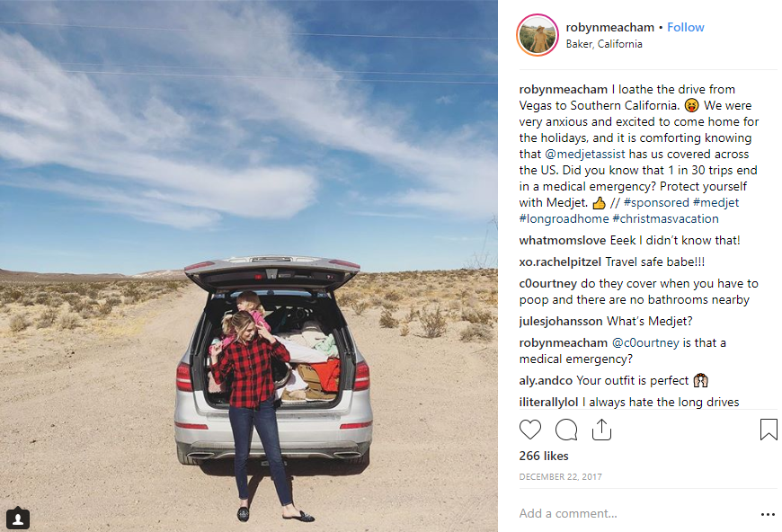Open December 22, 2017 post timestamp

pyautogui.click(x=561, y=476)
